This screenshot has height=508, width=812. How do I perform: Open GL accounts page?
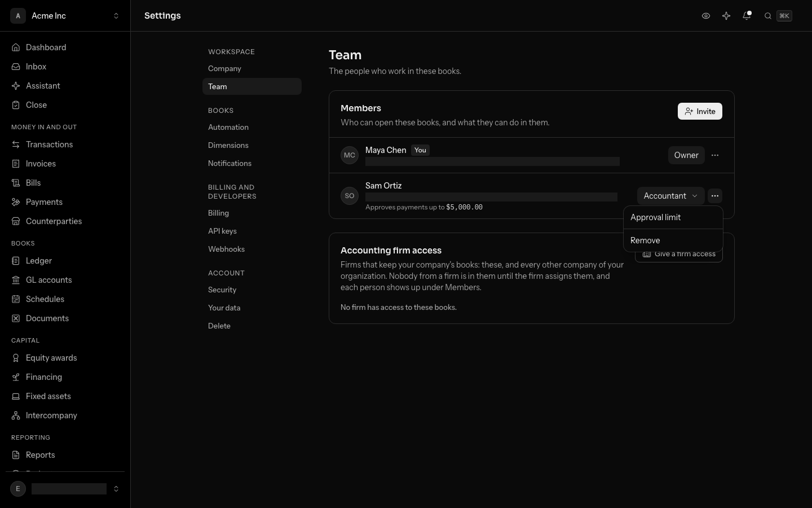point(65,280)
